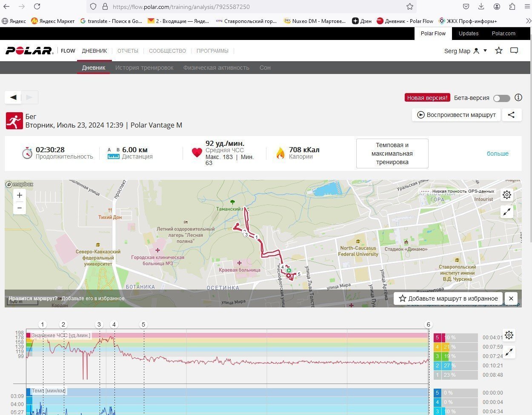The image size is (532, 415).
Task: Switch to Физическая активность tab
Action: (x=216, y=68)
